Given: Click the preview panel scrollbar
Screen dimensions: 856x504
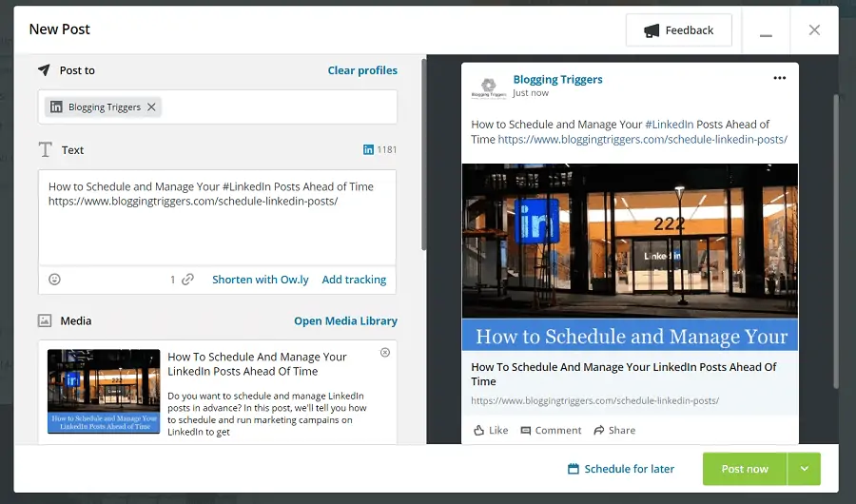Looking at the screenshot, I should (x=836, y=242).
